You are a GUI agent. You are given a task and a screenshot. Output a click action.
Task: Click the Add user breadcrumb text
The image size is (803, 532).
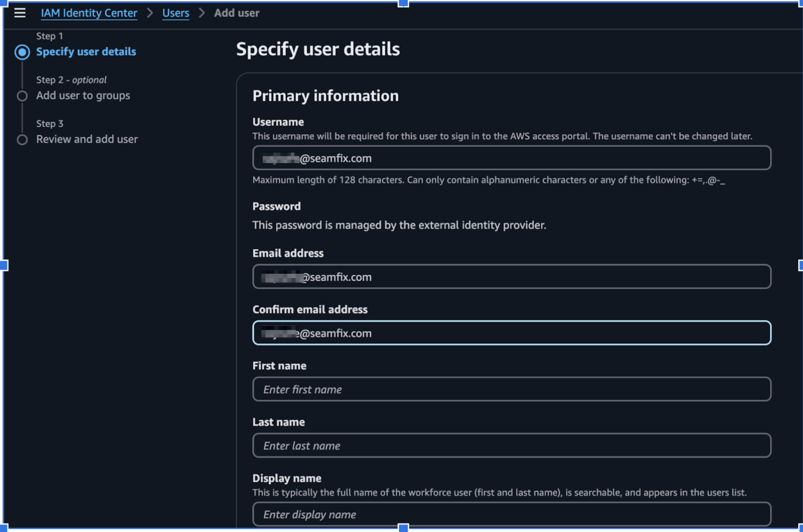click(237, 13)
